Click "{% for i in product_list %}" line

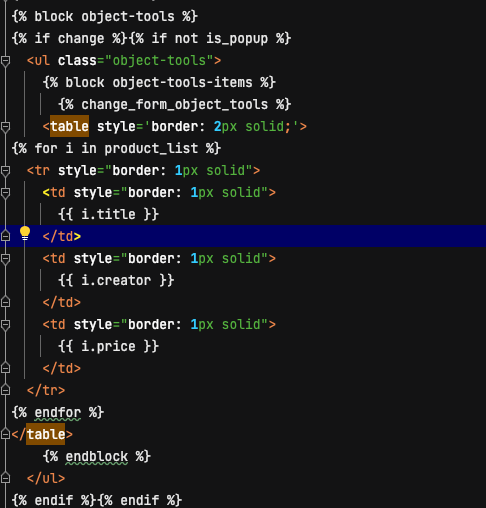[116, 149]
